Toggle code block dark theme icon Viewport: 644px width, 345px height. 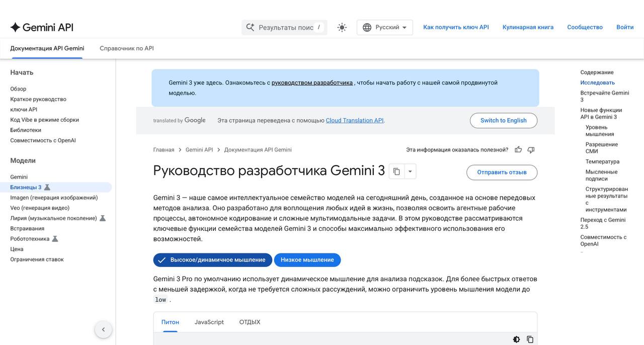(516, 339)
